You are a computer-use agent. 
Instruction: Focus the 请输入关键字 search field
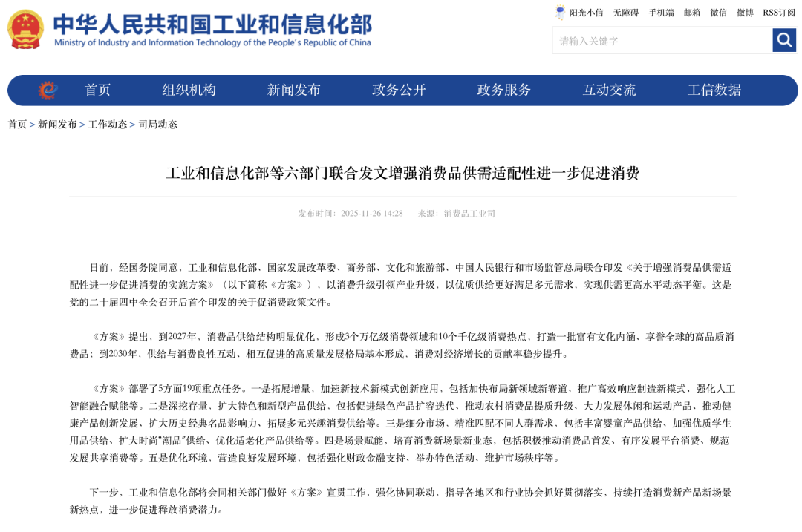coord(662,40)
